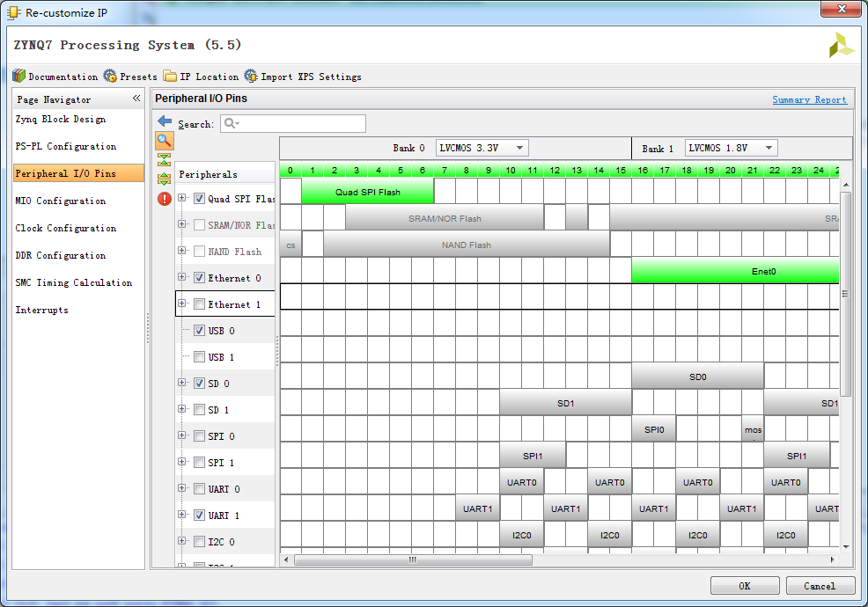Enable the UART 0 checkbox

pos(199,488)
